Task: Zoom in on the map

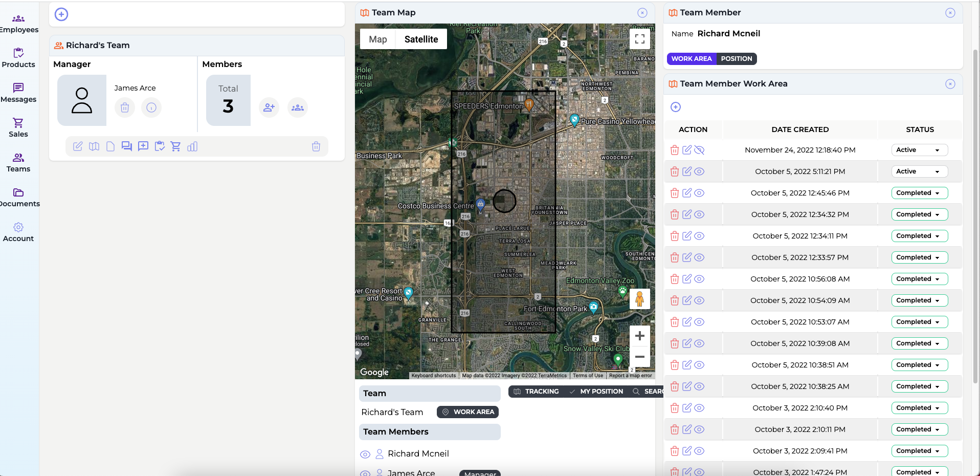Action: (x=640, y=336)
